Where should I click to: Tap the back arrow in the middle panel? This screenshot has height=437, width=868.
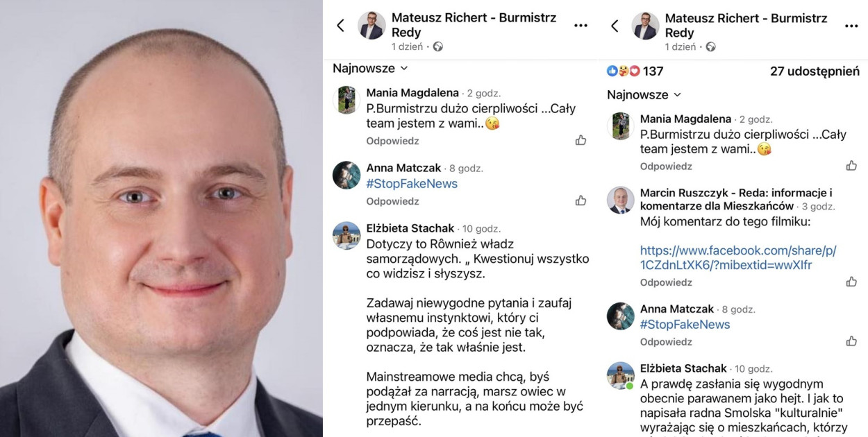coord(340,26)
